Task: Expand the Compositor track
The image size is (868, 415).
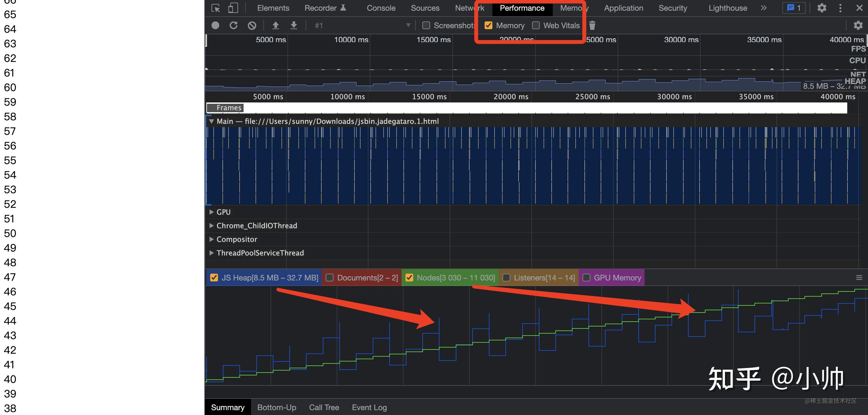Action: point(211,239)
